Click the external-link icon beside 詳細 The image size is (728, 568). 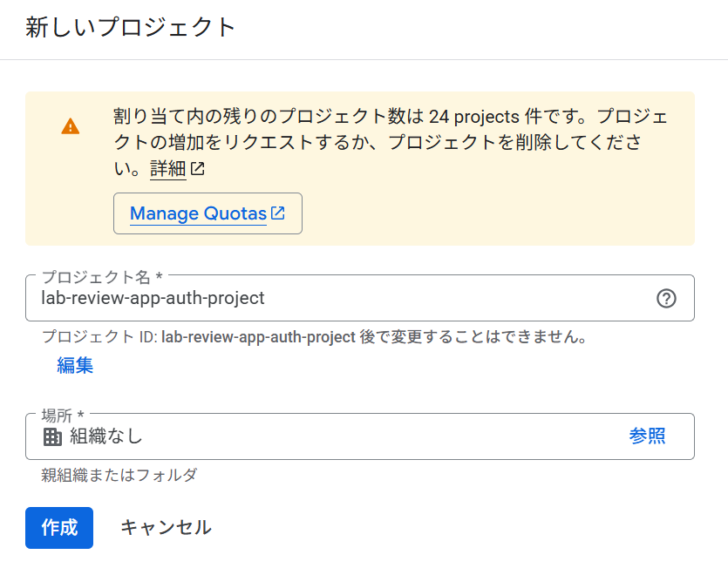(x=197, y=168)
